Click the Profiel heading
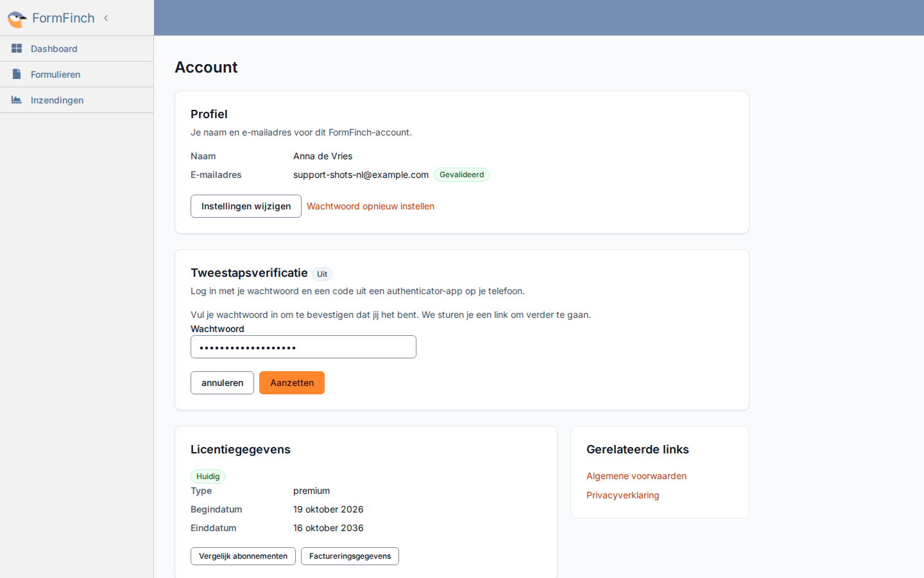The height and width of the screenshot is (578, 924). click(209, 114)
